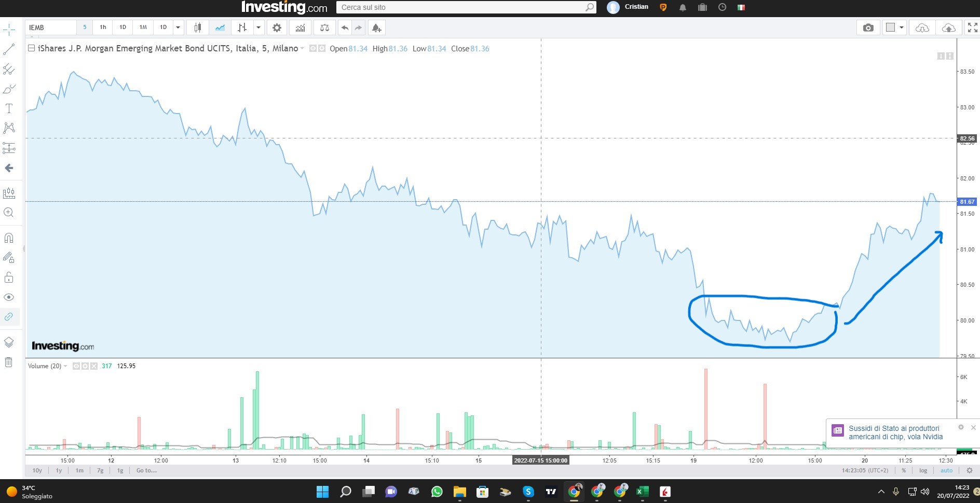The image size is (980, 503).
Task: Select the brush drawing tool
Action: (x=9, y=89)
